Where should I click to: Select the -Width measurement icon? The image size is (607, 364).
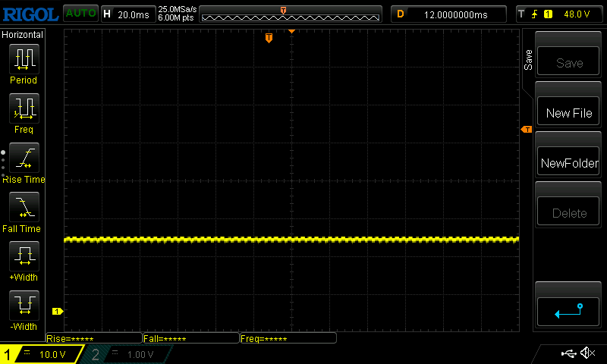(24, 305)
